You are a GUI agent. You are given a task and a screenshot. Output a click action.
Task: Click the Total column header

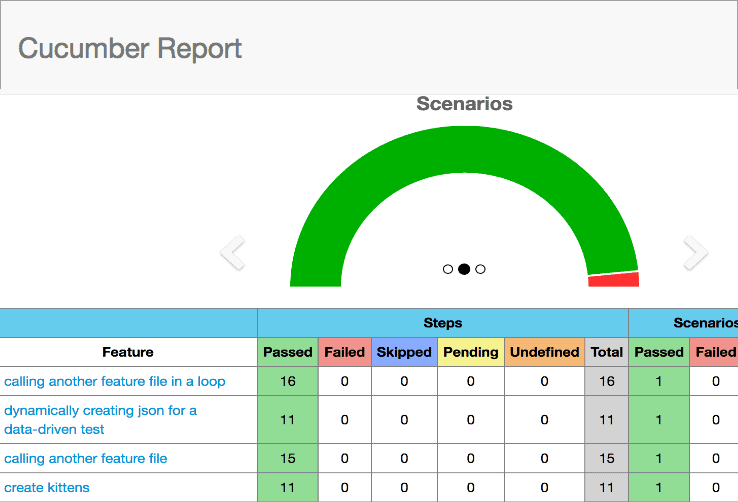coord(607,352)
